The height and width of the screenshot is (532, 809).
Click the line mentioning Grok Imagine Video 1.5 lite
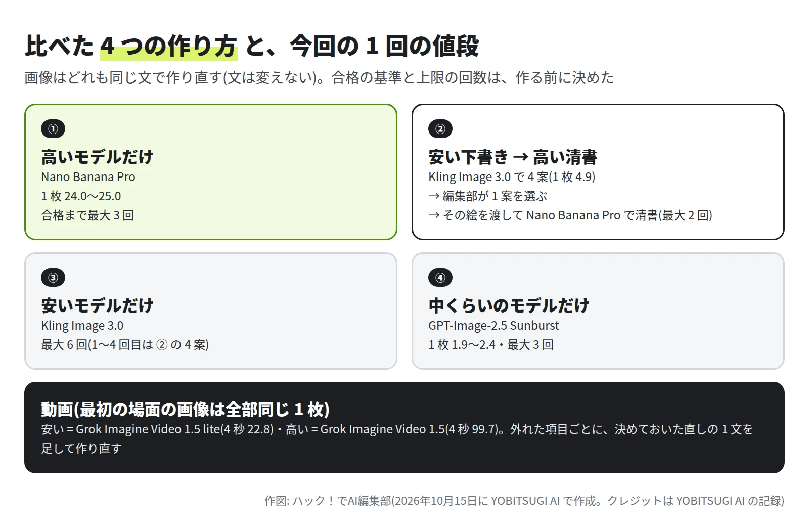tap(397, 429)
